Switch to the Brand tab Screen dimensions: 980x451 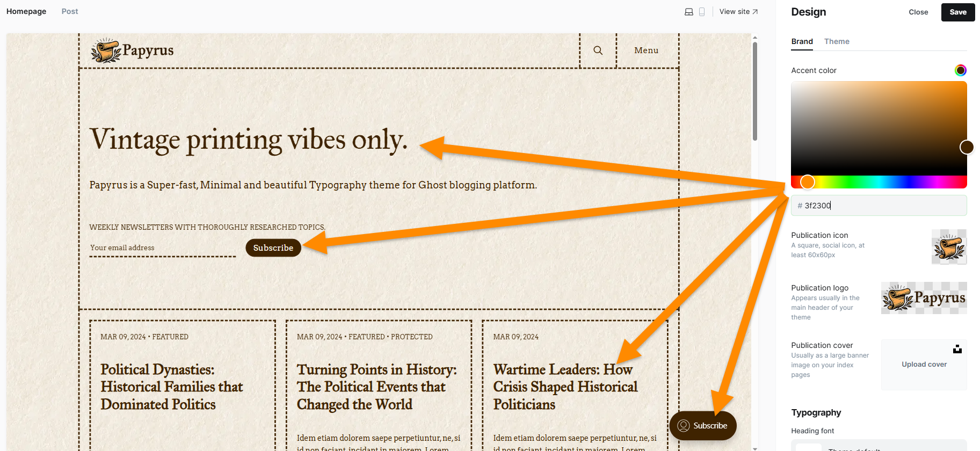pyautogui.click(x=802, y=41)
